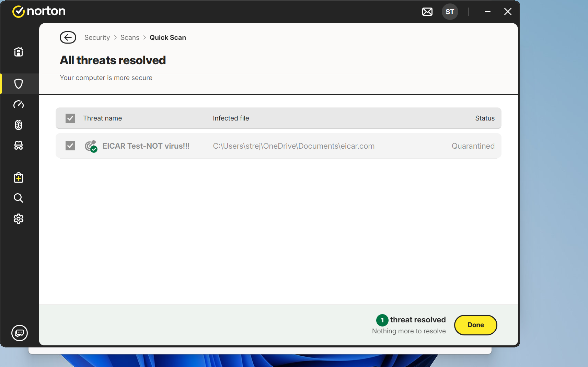Go to Scans breadcrumb
The image size is (588, 367).
[130, 37]
